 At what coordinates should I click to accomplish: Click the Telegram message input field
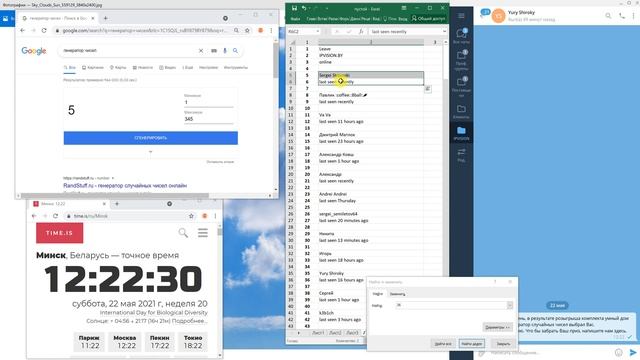pyautogui.click(x=549, y=353)
